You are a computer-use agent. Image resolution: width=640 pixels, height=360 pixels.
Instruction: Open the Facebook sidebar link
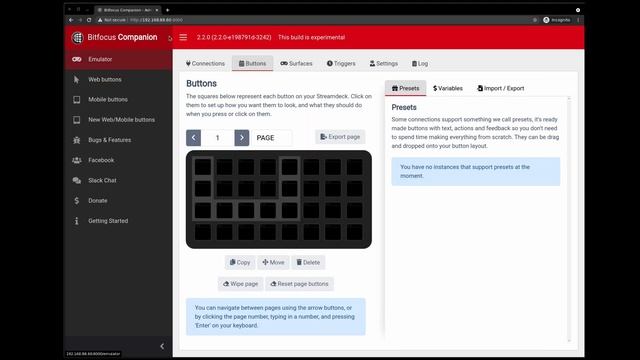(118, 160)
